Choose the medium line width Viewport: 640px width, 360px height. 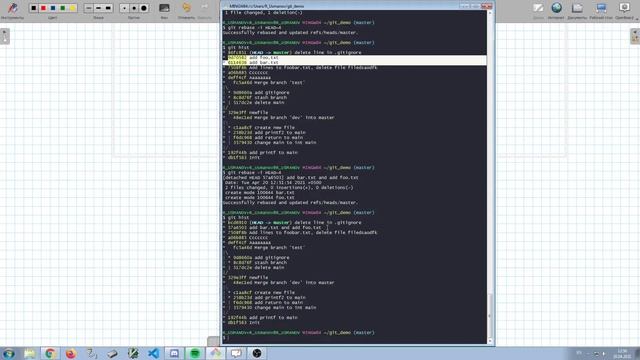(98, 8)
